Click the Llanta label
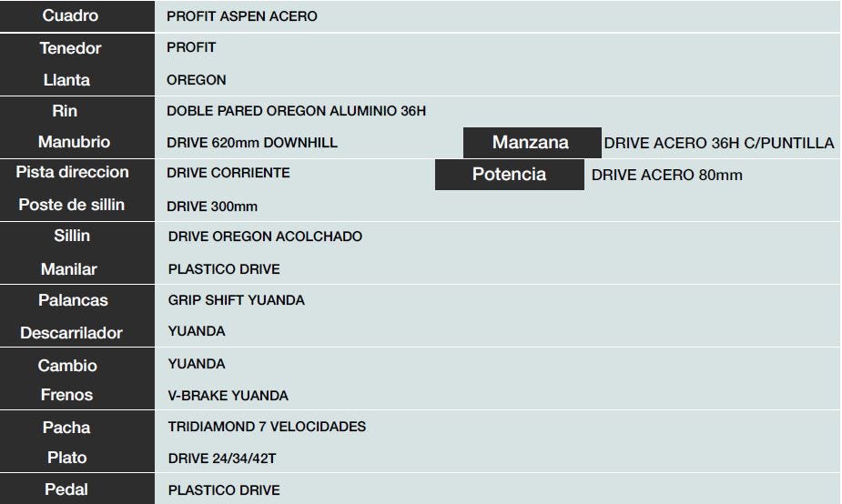842x504 pixels. click(66, 80)
